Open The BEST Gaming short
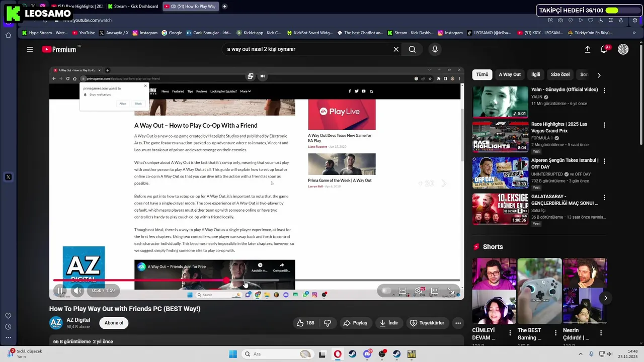Viewport: 644px width, 362px height. [x=539, y=291]
